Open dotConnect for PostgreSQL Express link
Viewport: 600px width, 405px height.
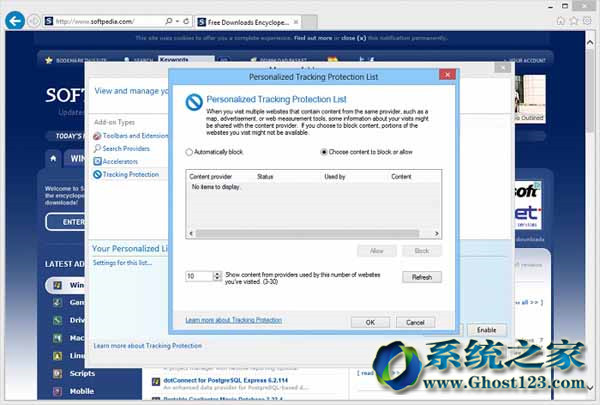click(x=225, y=380)
